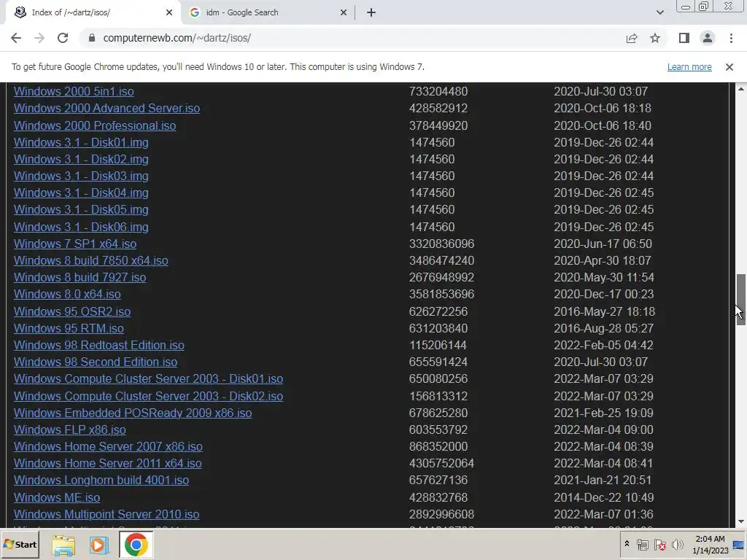This screenshot has height=560, width=747.
Task: Open Windows Explorer from the taskbar
Action: pos(63,545)
